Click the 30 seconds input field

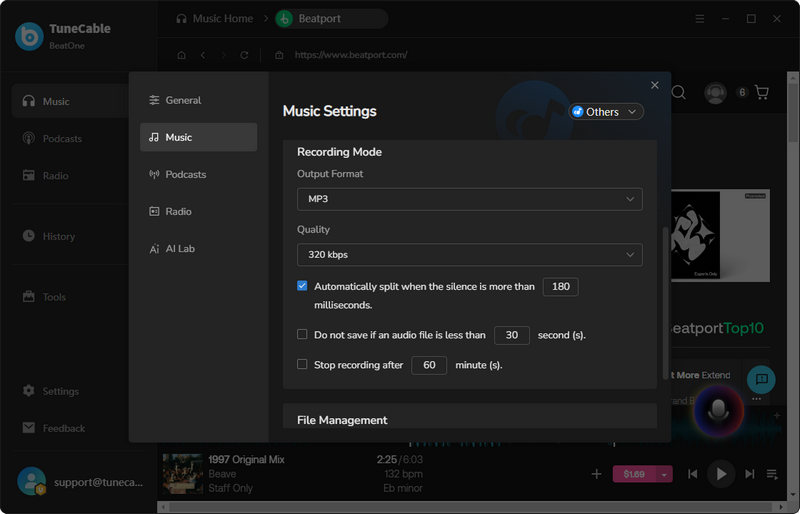tap(512, 335)
